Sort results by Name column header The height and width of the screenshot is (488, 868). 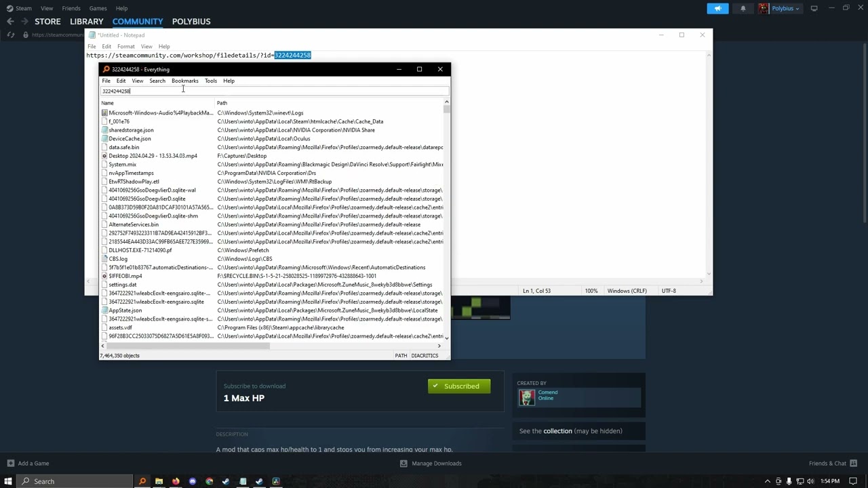157,103
